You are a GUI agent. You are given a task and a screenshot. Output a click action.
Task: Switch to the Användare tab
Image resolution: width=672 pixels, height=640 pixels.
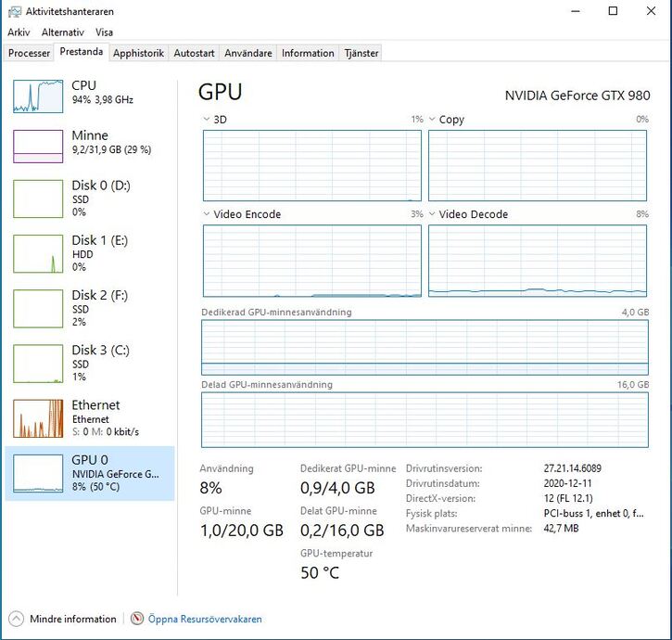click(x=248, y=53)
